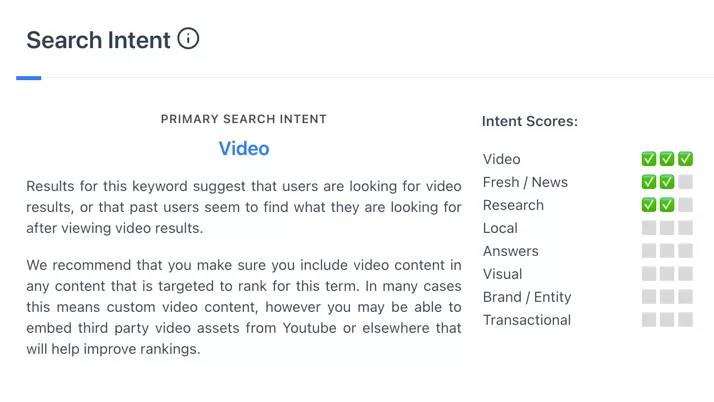The image size is (714, 402).
Task: Open the Search Intent info icon
Action: [188, 38]
